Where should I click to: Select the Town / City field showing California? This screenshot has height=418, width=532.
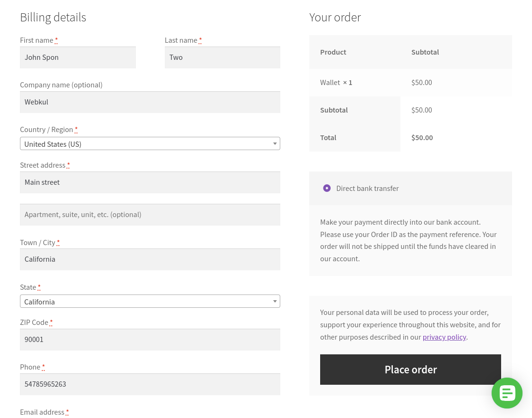pos(150,259)
